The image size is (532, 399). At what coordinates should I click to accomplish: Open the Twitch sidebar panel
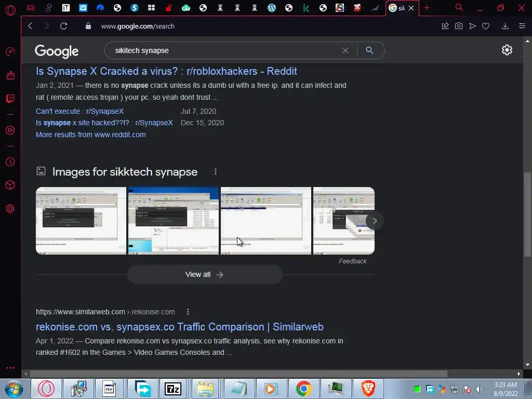(x=10, y=99)
